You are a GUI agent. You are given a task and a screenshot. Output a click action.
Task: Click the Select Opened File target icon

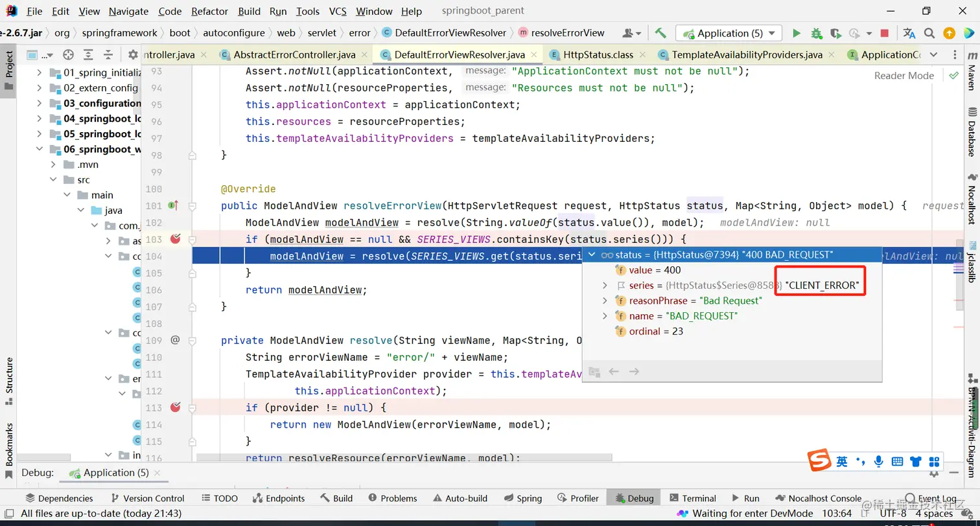pyautogui.click(x=68, y=55)
